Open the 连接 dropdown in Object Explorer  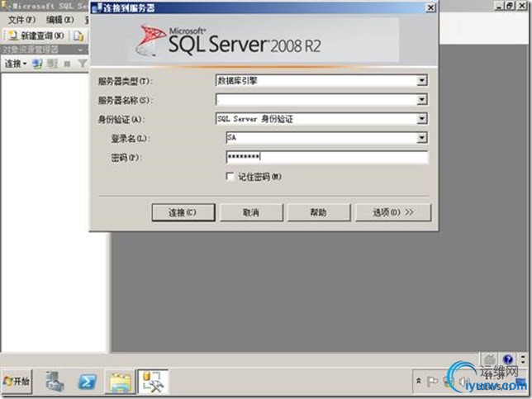[15, 63]
